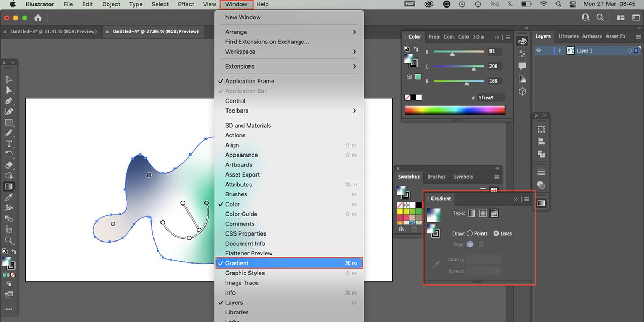Select the Points draw option
Screen dimensions: 644x322
click(x=470, y=233)
